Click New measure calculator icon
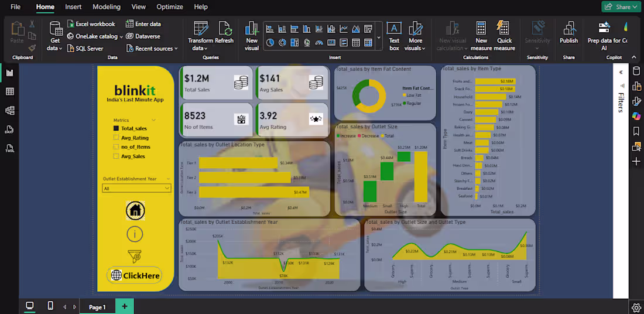 pyautogui.click(x=481, y=28)
